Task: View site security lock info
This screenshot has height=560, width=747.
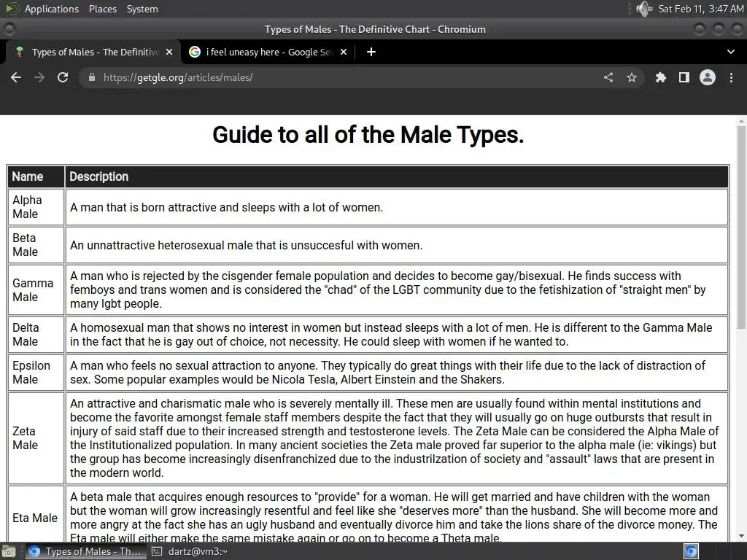Action: [92, 77]
